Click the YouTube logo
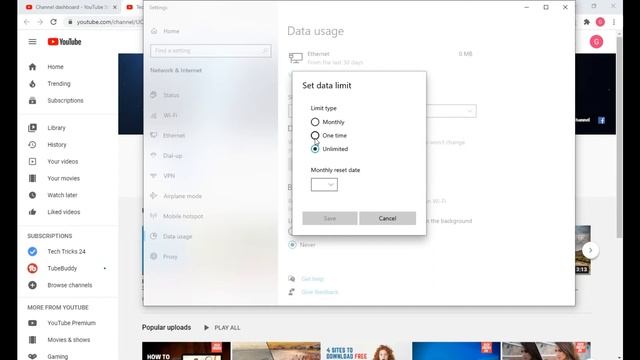The image size is (640, 360). [x=64, y=42]
